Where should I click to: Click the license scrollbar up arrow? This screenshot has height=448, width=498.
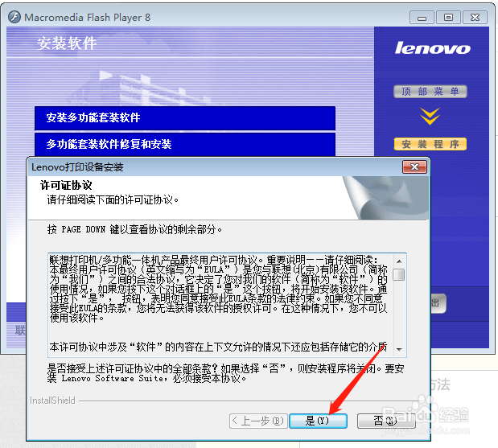tap(399, 261)
